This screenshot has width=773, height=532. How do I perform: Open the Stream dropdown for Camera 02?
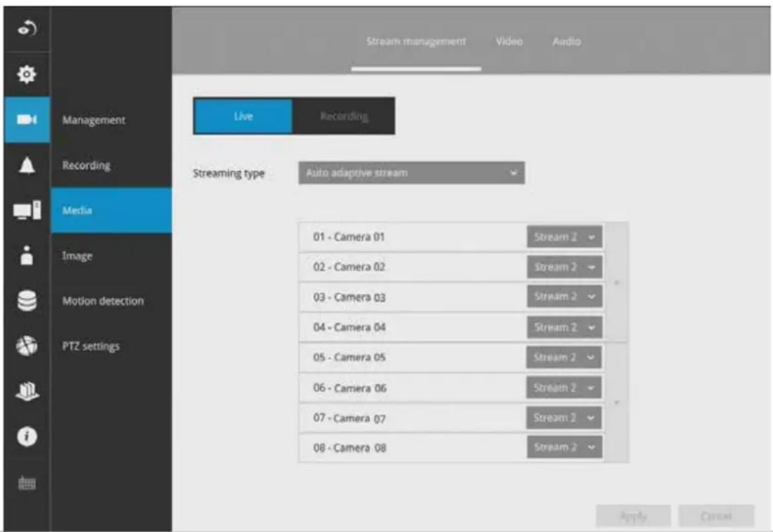pos(565,267)
